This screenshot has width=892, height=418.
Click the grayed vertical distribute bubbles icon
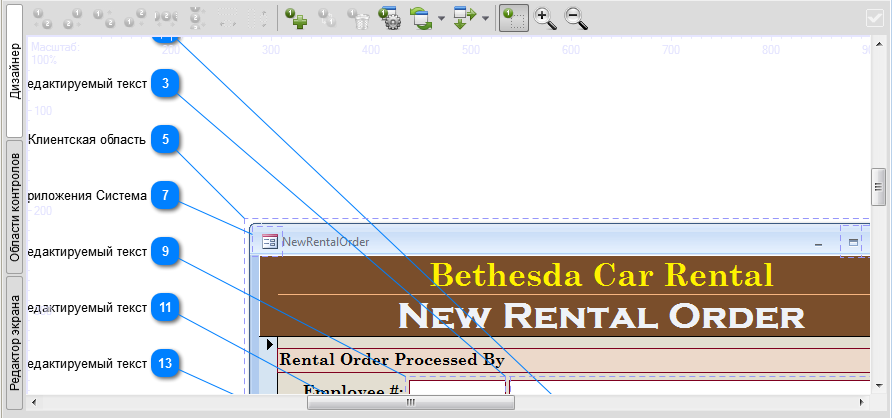pyautogui.click(x=196, y=18)
